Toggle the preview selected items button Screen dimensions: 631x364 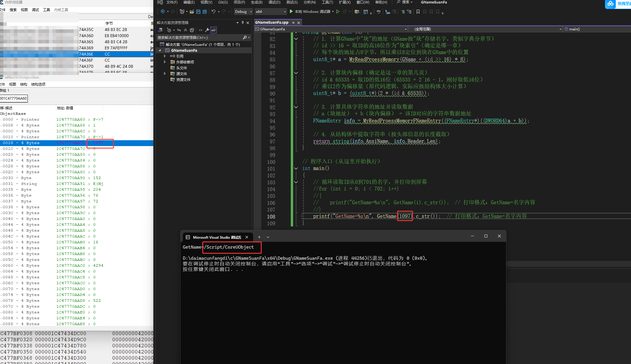(214, 30)
